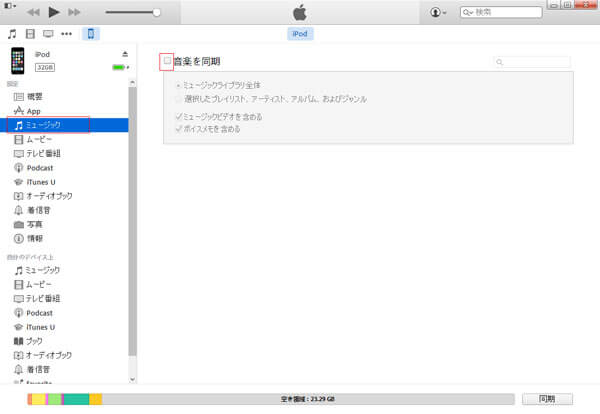Open 写真 photos in sidebar

click(28, 224)
